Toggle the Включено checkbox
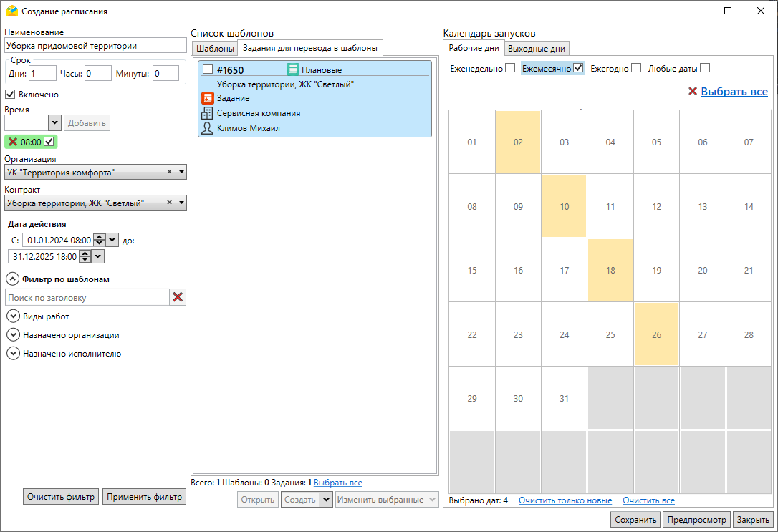Image resolution: width=778 pixels, height=532 pixels. (x=11, y=94)
